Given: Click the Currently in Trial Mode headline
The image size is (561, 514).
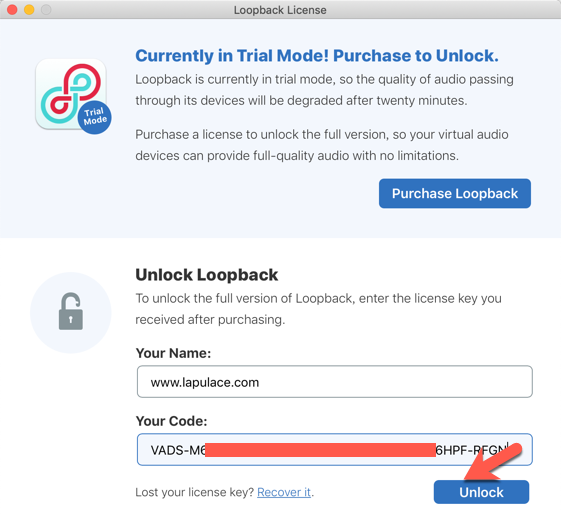Looking at the screenshot, I should (317, 55).
